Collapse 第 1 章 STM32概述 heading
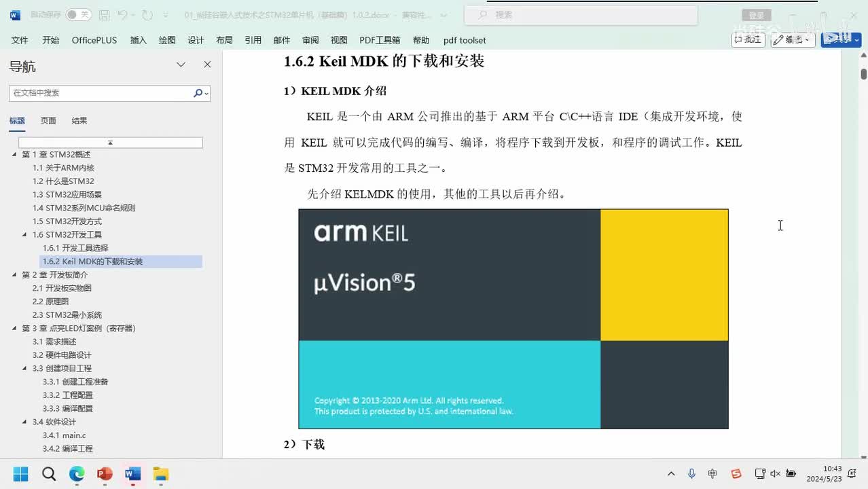 [x=14, y=155]
